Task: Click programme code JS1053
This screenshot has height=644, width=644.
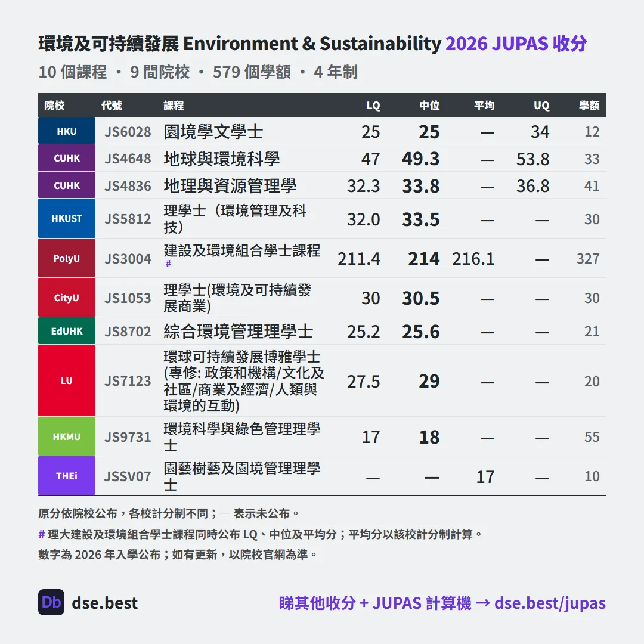Action: (x=128, y=299)
